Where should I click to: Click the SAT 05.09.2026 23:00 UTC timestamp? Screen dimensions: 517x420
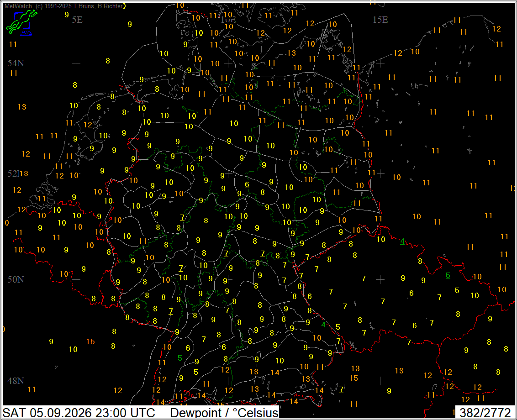(79, 413)
